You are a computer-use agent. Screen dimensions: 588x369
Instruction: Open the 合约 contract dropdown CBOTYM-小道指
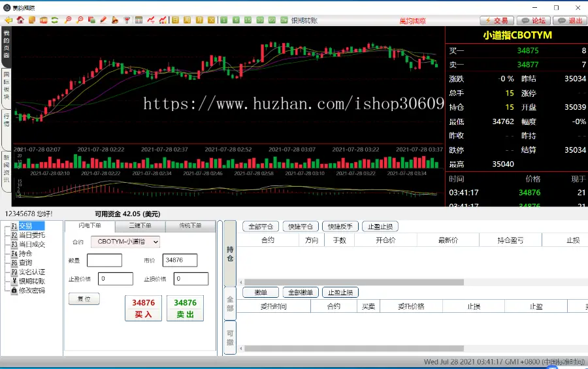click(125, 242)
